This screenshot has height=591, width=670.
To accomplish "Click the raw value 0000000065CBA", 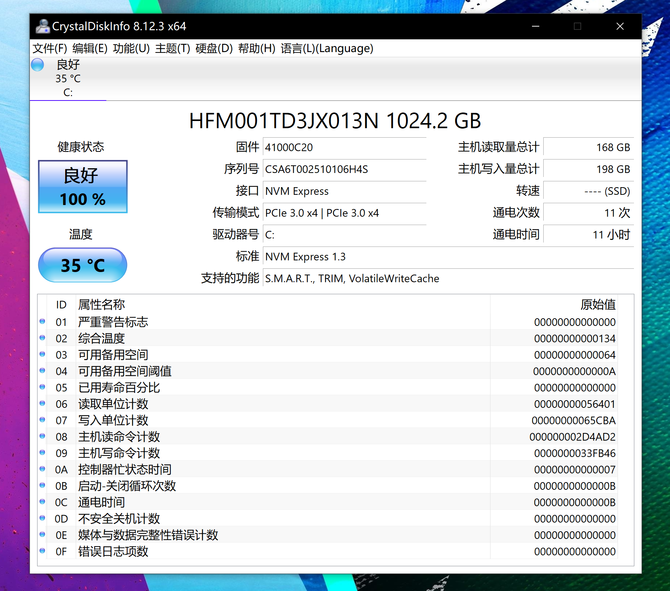I will point(573,420).
